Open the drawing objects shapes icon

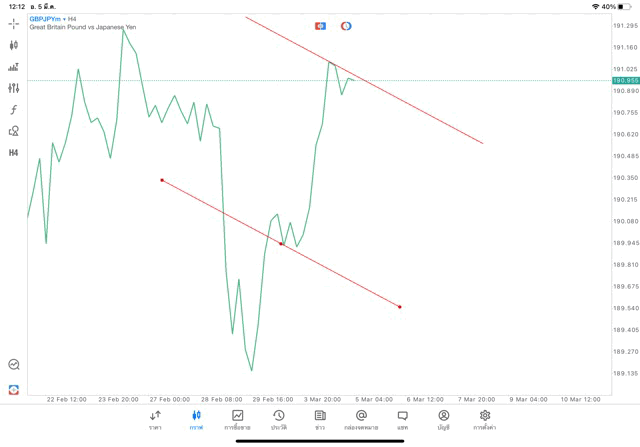(x=14, y=131)
